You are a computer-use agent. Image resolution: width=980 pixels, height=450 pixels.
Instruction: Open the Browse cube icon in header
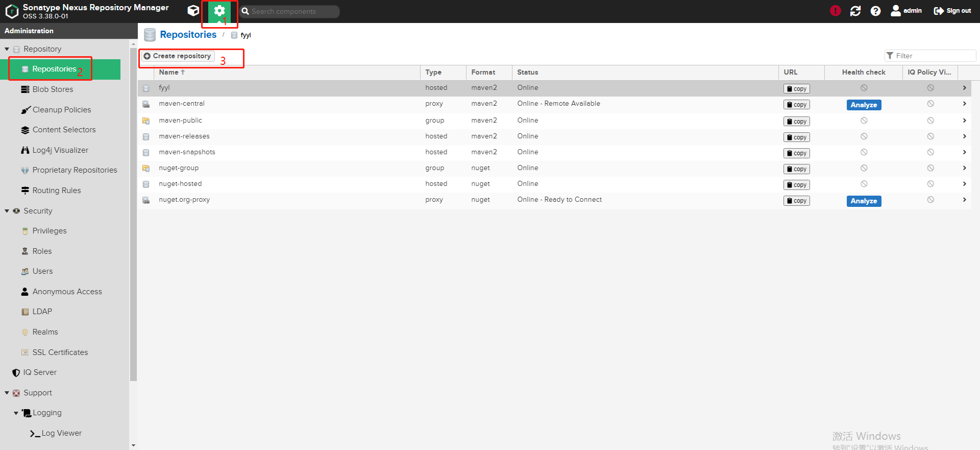tap(193, 11)
